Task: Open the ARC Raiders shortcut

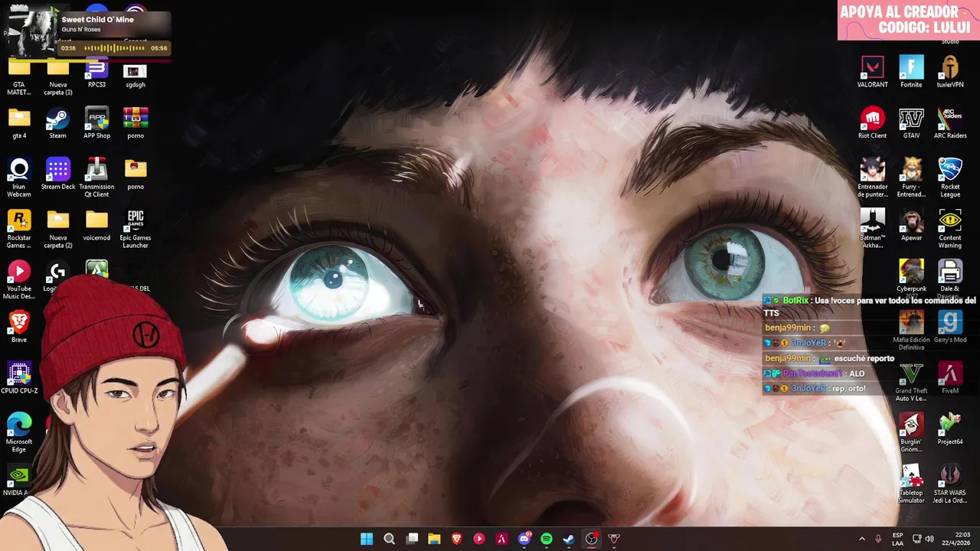Action: 950,123
